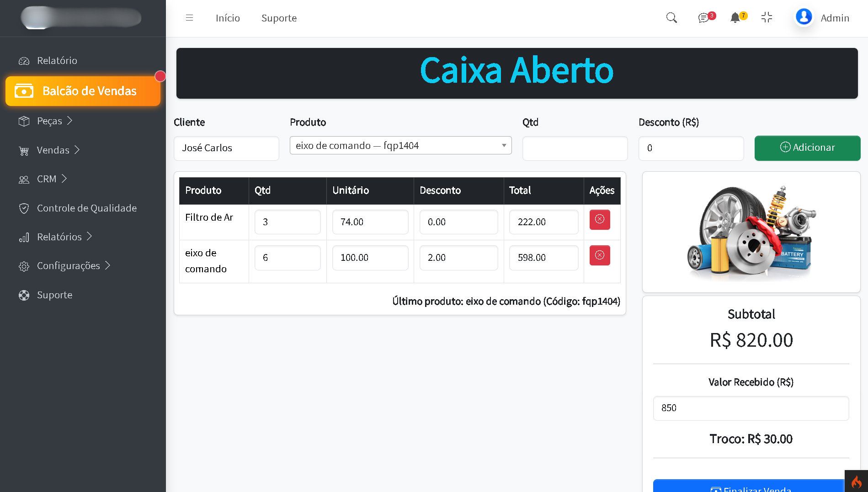Remove the Filtro de Ar row

pos(600,220)
